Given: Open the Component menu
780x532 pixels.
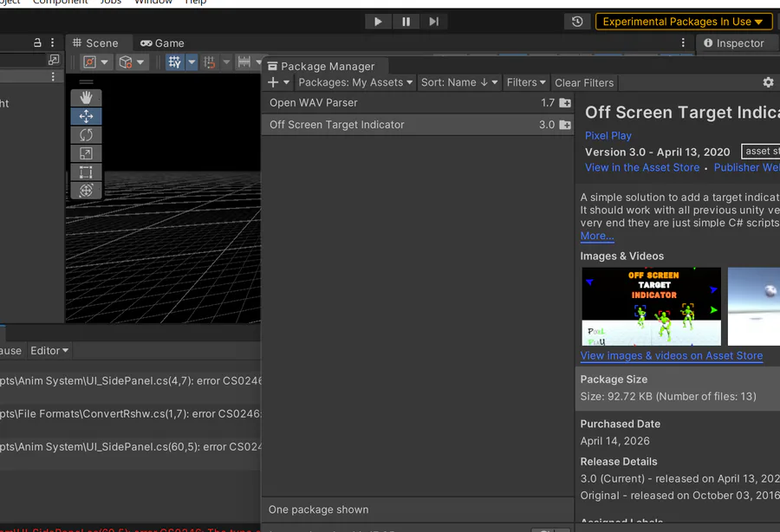Looking at the screenshot, I should (x=60, y=2).
